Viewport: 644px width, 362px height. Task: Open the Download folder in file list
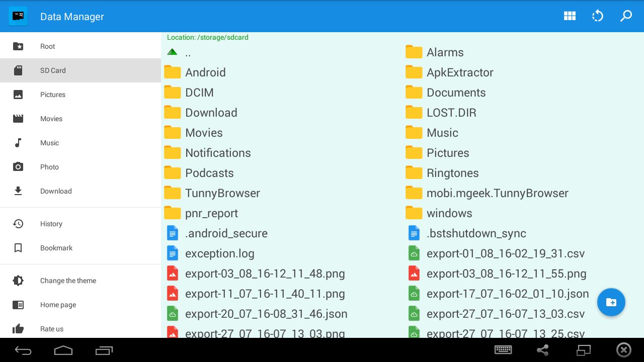click(x=282, y=113)
